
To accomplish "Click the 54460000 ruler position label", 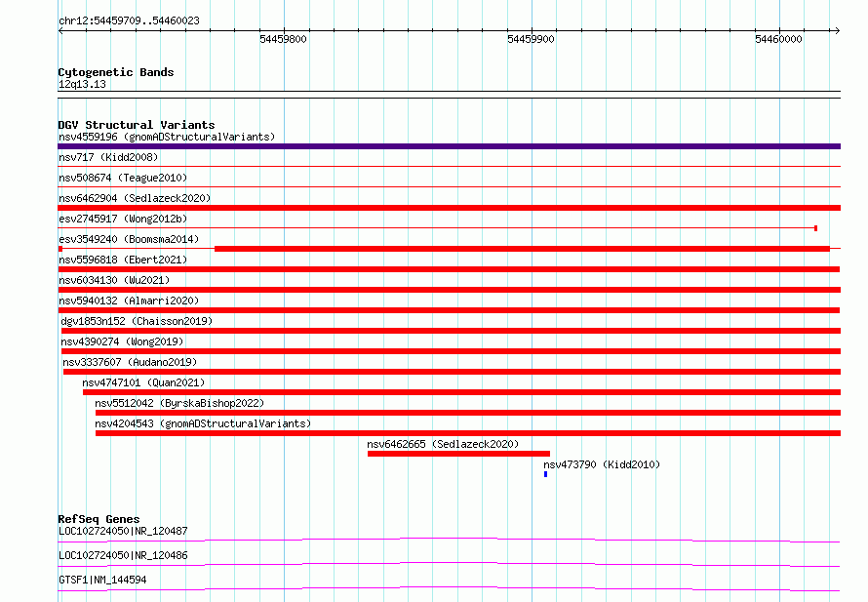I will [x=778, y=39].
